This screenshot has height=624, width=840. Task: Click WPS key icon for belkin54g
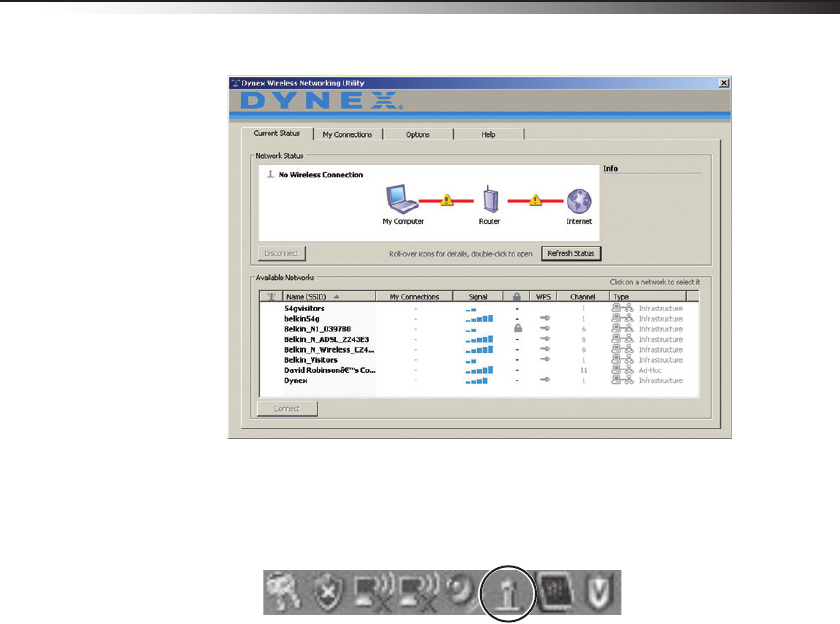point(545,318)
